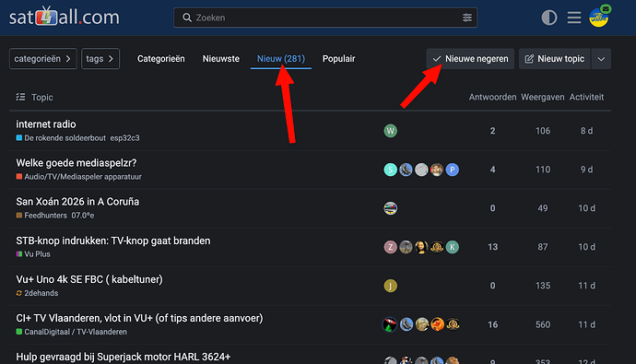The image size is (636, 364).
Task: Create a Nieuw topic
Action: click(x=555, y=59)
